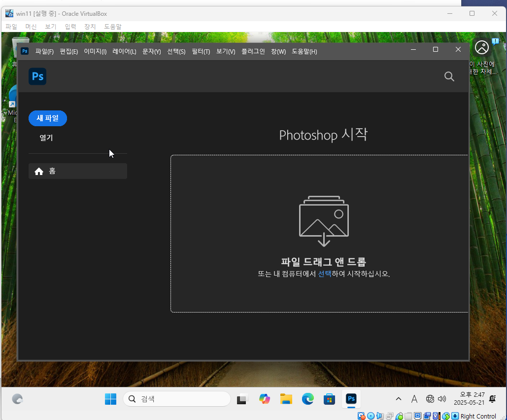Click the VirtualBox optical disc status icon
This screenshot has width=507, height=420.
click(x=371, y=416)
